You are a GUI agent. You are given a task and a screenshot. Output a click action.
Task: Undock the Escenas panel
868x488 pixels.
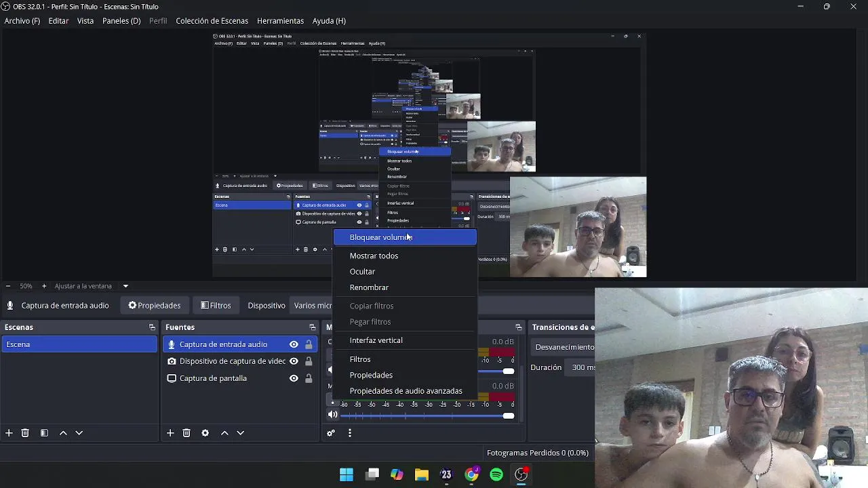pos(152,327)
